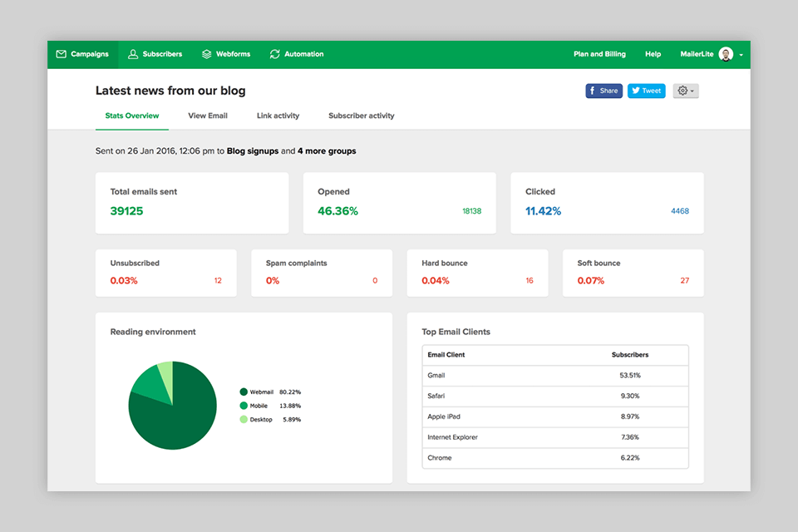This screenshot has width=798, height=532.
Task: Share the campaign on Facebook
Action: coord(604,91)
